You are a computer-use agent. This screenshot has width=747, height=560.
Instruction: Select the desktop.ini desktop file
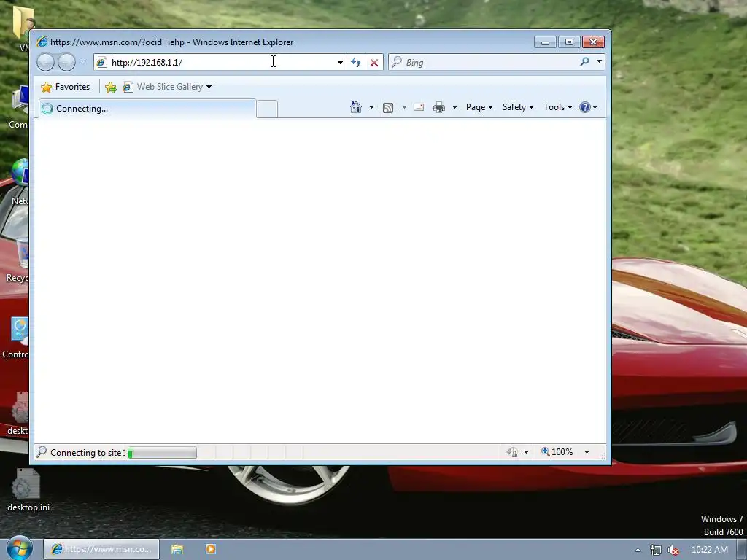pyautogui.click(x=28, y=490)
